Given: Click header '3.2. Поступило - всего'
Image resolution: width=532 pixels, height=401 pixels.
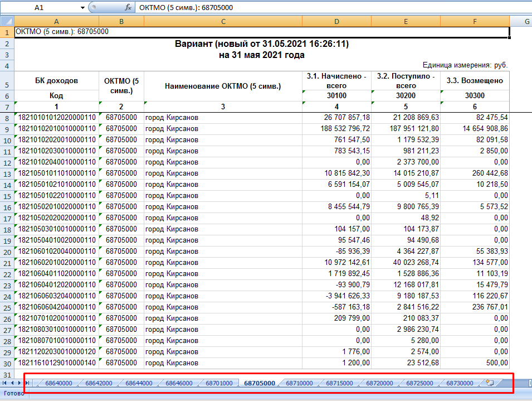Looking at the screenshot, I should pyautogui.click(x=406, y=81).
